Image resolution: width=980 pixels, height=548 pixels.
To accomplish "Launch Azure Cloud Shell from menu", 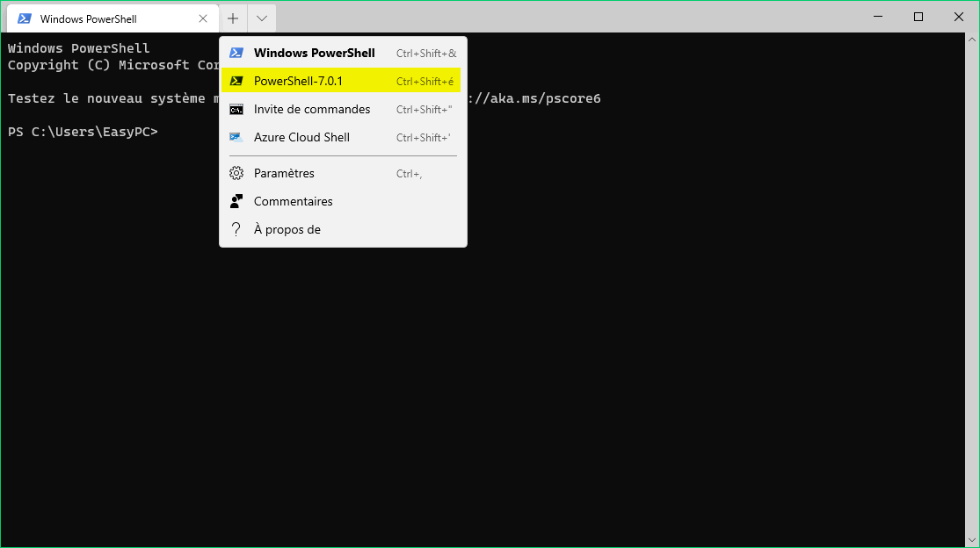I will tap(343, 137).
